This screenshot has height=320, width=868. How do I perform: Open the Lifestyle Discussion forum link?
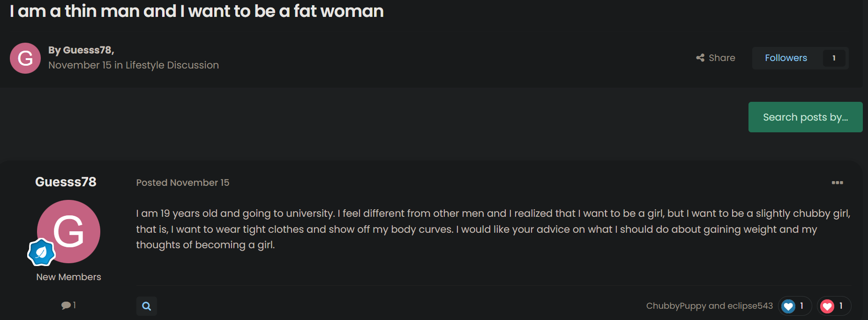[x=172, y=65]
